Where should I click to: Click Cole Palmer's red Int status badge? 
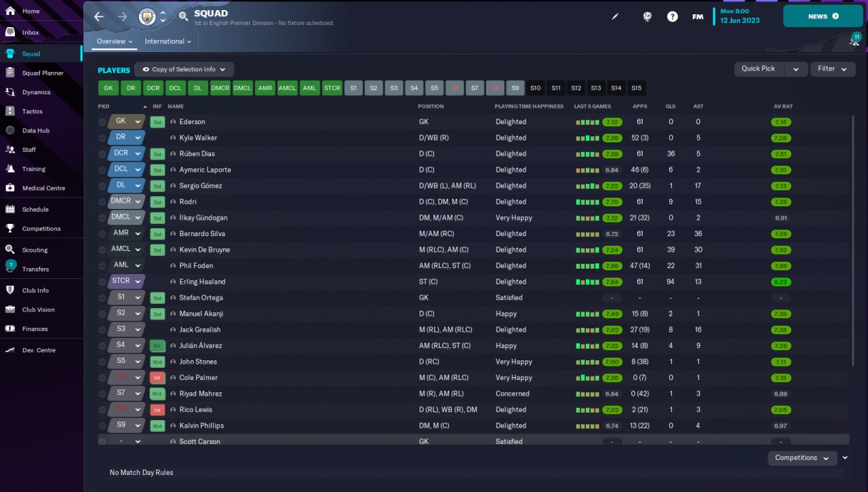157,378
